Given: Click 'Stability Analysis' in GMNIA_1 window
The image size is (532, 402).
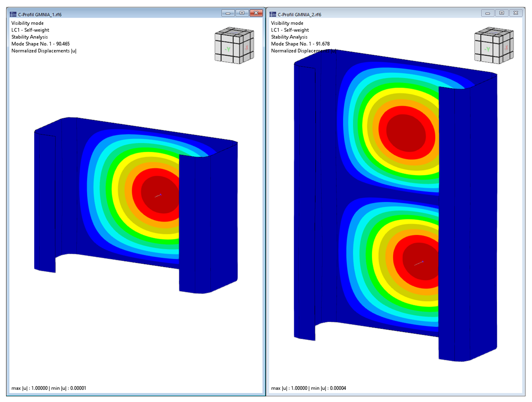Looking at the screenshot, I should pos(30,37).
